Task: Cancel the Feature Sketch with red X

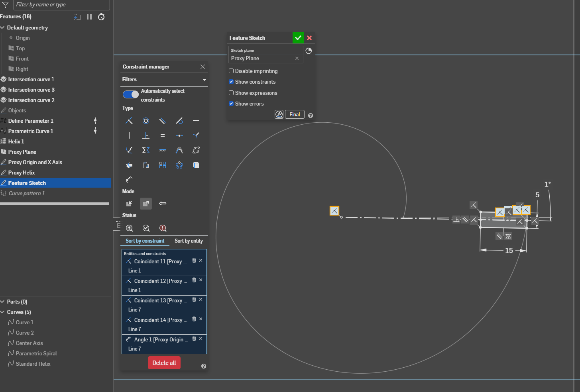Action: [309, 38]
